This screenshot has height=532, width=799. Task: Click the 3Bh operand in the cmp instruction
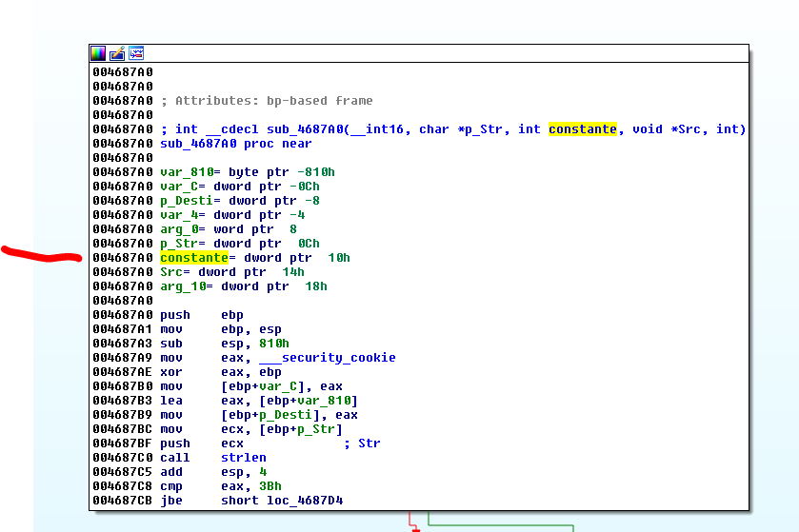(x=270, y=486)
